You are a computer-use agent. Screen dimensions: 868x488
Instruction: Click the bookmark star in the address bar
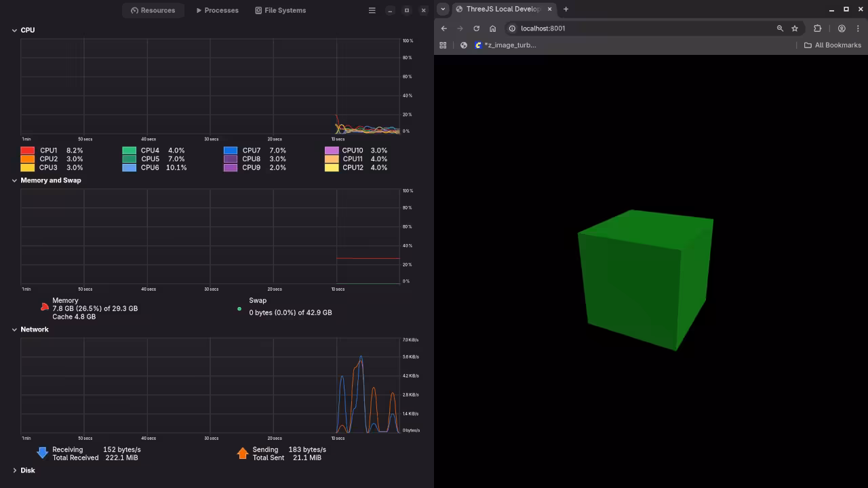click(795, 28)
